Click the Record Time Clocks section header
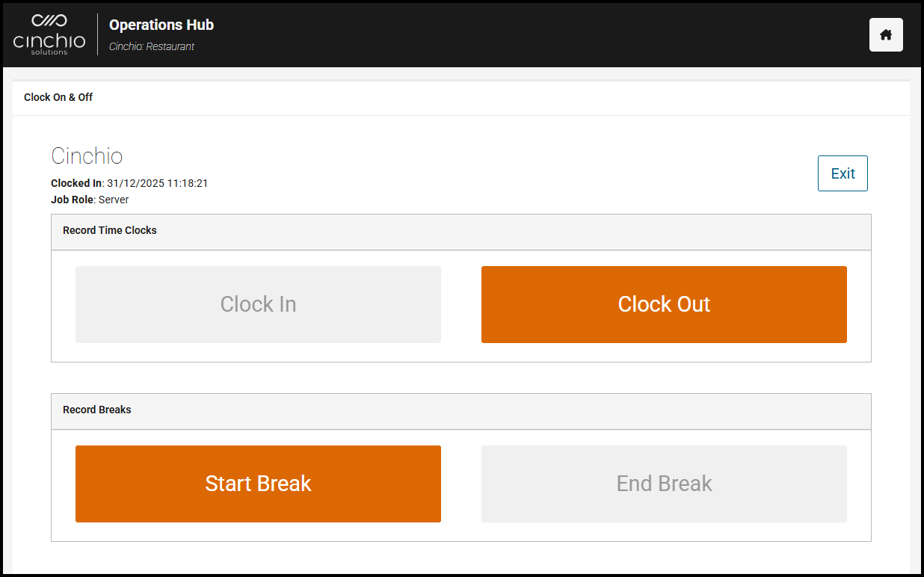The width and height of the screenshot is (924, 577). coord(110,230)
